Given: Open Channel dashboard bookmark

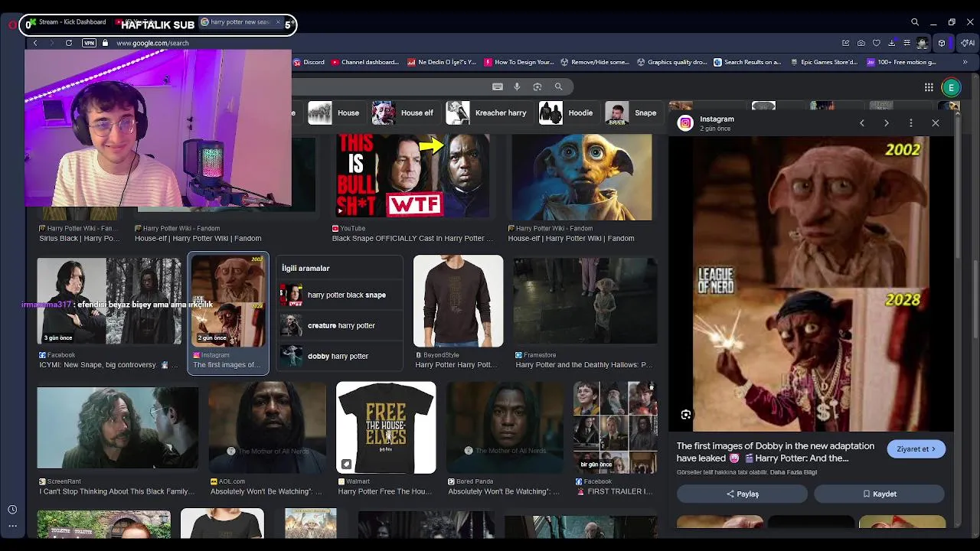Looking at the screenshot, I should point(364,62).
